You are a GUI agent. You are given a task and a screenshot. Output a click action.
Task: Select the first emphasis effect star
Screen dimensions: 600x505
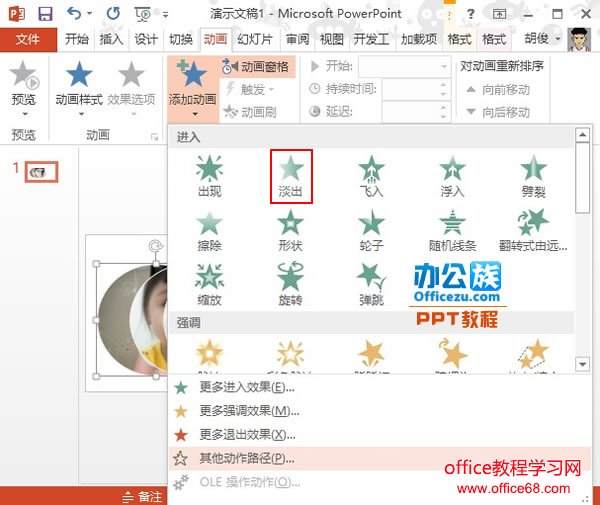point(209,354)
